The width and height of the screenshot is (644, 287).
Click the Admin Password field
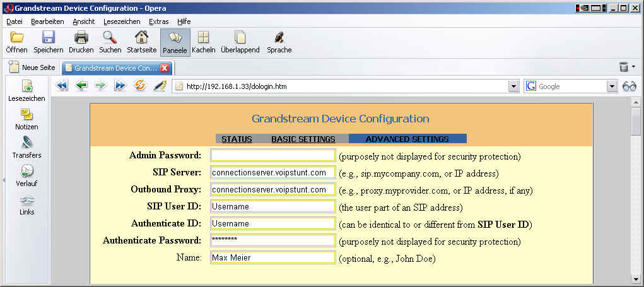click(272, 155)
